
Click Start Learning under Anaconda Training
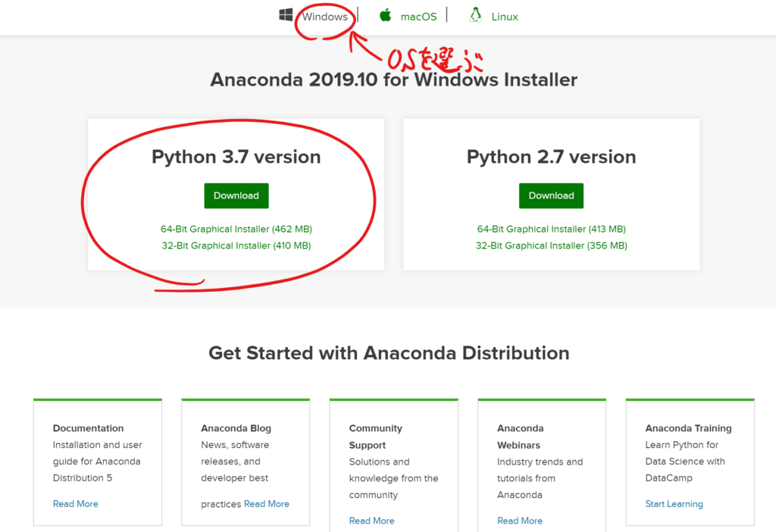(x=674, y=504)
